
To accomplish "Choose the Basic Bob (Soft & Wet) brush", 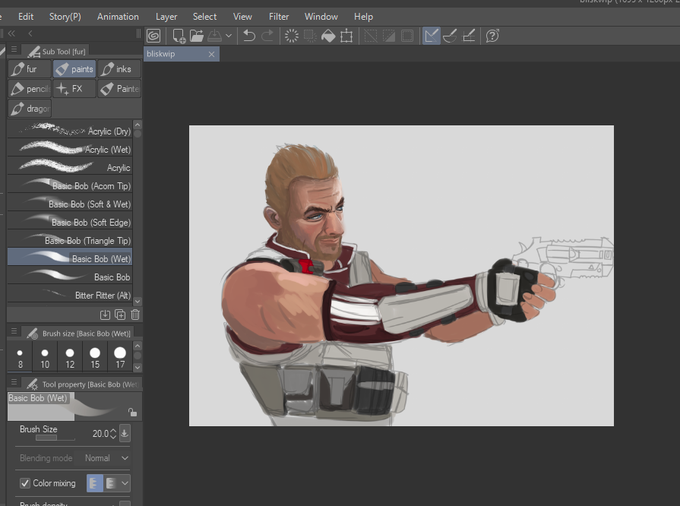I will 70,203.
